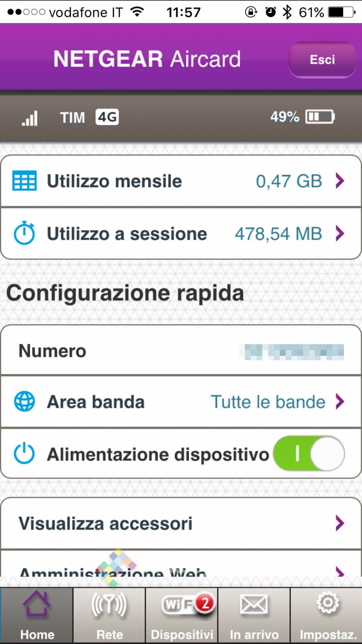Tap the device power icon

25,454
